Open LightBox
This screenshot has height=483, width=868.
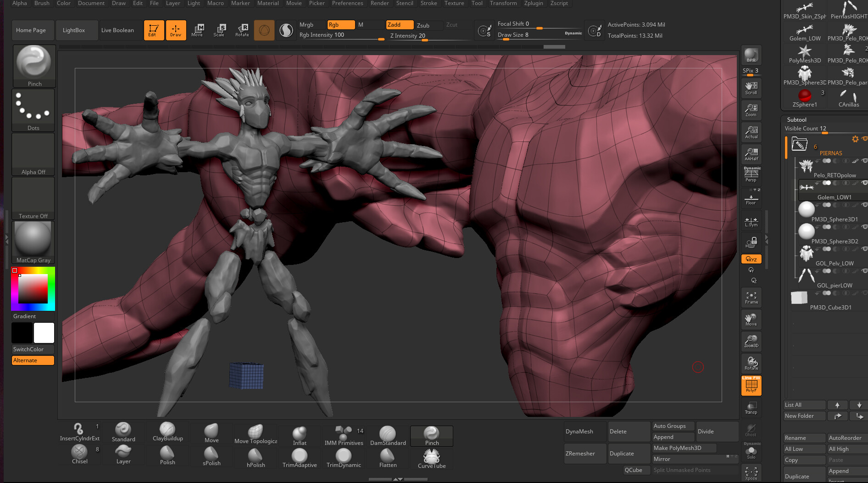(73, 30)
